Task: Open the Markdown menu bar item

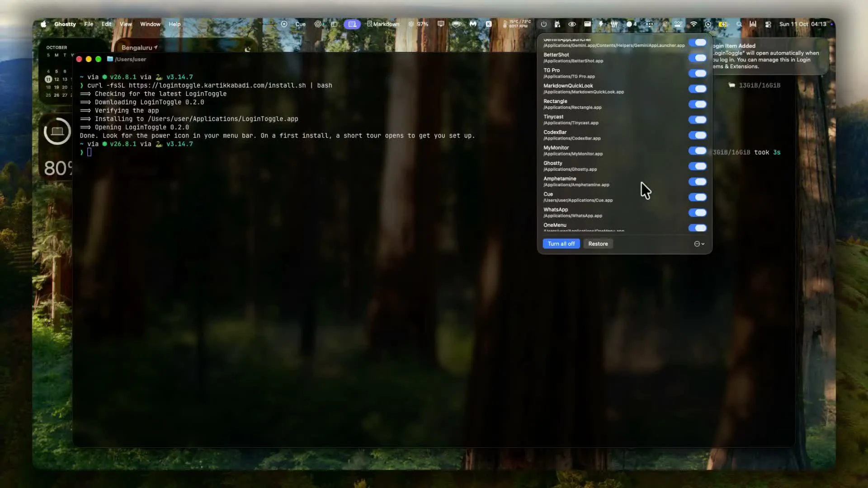Action: (383, 24)
